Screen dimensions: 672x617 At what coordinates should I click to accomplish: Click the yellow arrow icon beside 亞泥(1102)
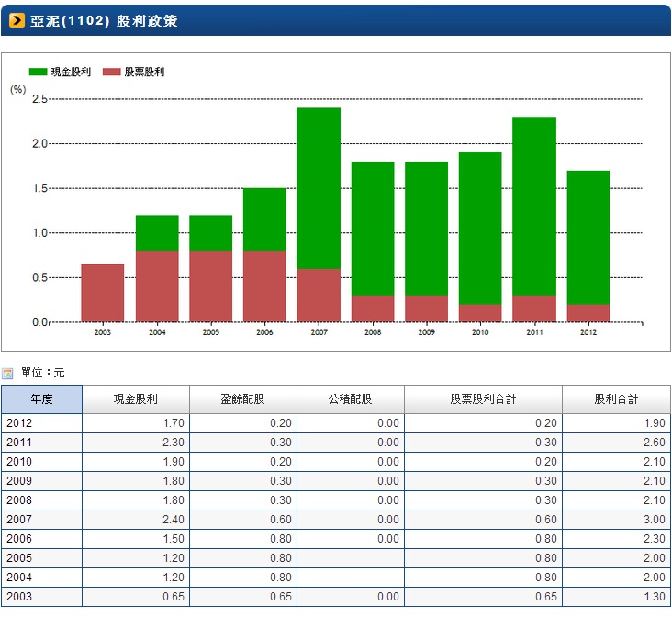pyautogui.click(x=17, y=20)
